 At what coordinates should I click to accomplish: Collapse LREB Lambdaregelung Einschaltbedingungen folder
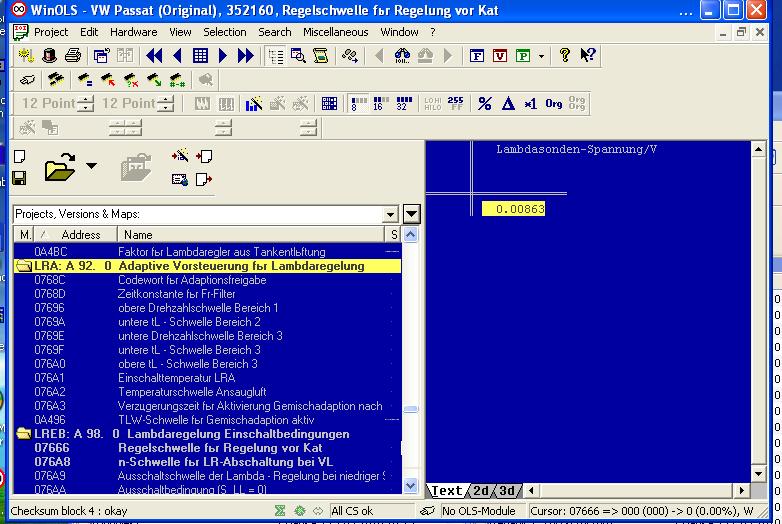point(23,433)
